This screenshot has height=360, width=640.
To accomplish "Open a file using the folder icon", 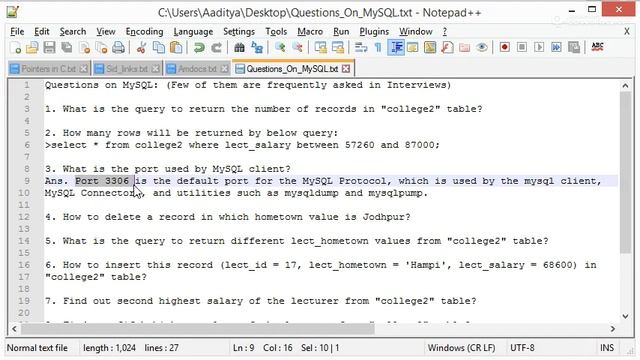I will (x=32, y=48).
